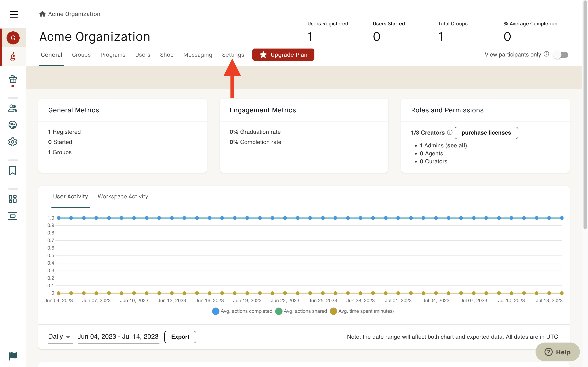588x367 pixels.
Task: Click the palette theme sidebar icon
Action: pyautogui.click(x=13, y=125)
